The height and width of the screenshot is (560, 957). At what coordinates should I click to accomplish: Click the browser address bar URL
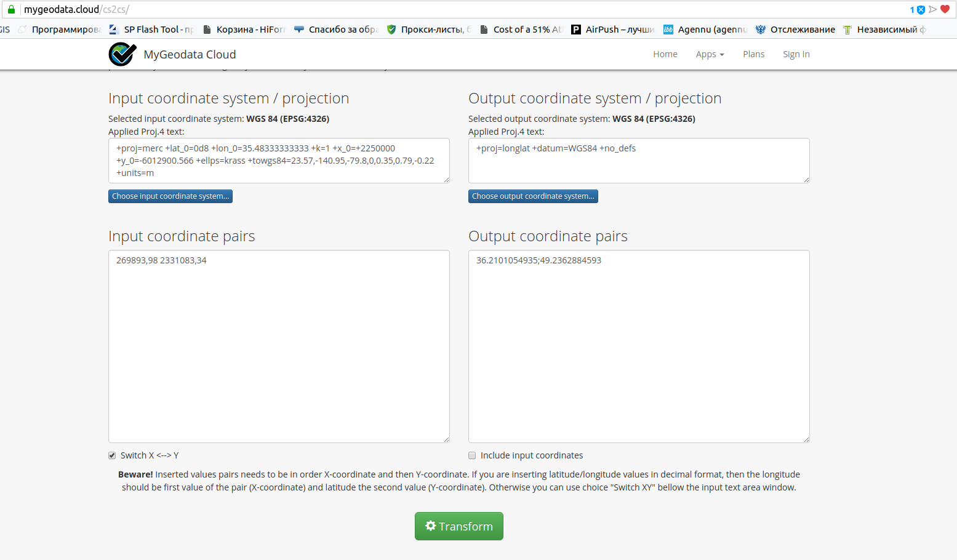tap(76, 9)
